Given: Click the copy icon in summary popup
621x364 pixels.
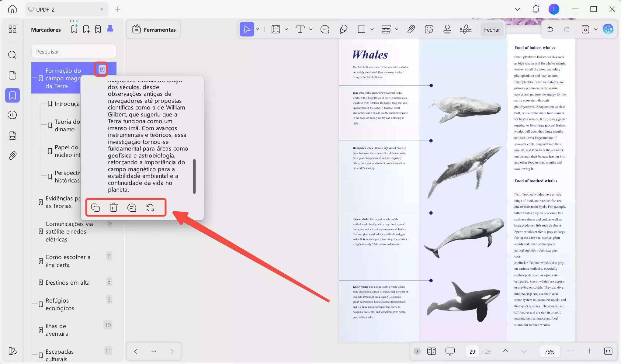Looking at the screenshot, I should [x=95, y=208].
